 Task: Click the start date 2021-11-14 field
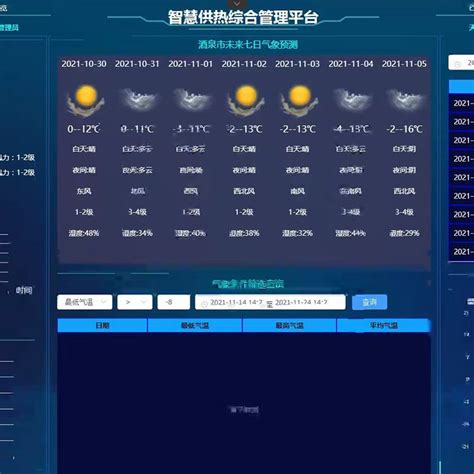236,302
